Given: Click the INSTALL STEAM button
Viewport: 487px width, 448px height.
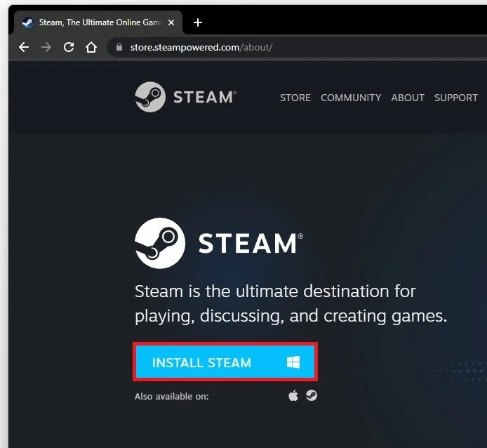Looking at the screenshot, I should point(225,362).
